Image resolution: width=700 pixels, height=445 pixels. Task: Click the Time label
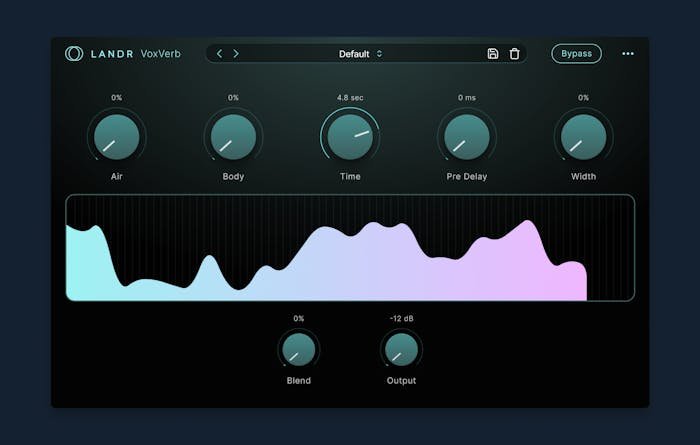click(x=350, y=176)
